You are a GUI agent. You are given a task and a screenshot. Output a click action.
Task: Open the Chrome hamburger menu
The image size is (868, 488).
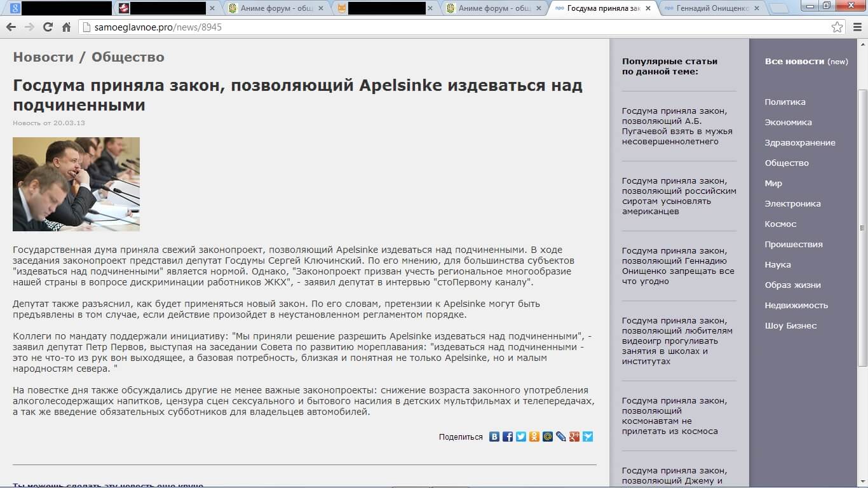pos(856,27)
